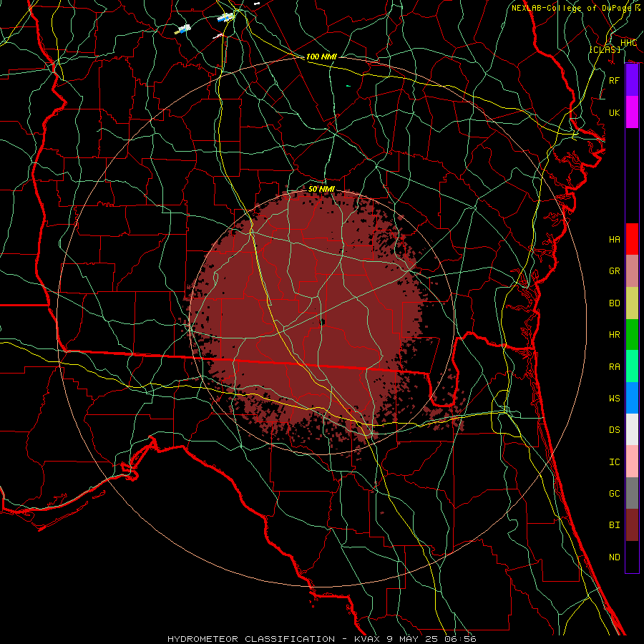
Task: Click the DS legend label
Action: (x=615, y=429)
